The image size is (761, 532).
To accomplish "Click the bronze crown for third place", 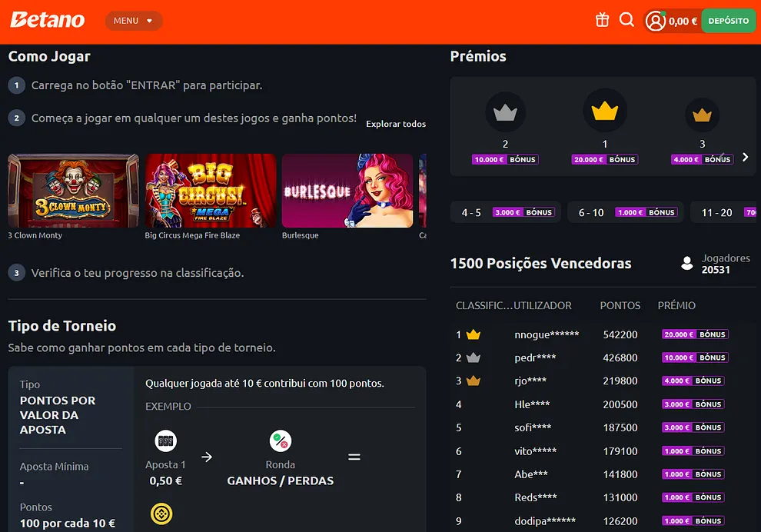I will tap(702, 115).
